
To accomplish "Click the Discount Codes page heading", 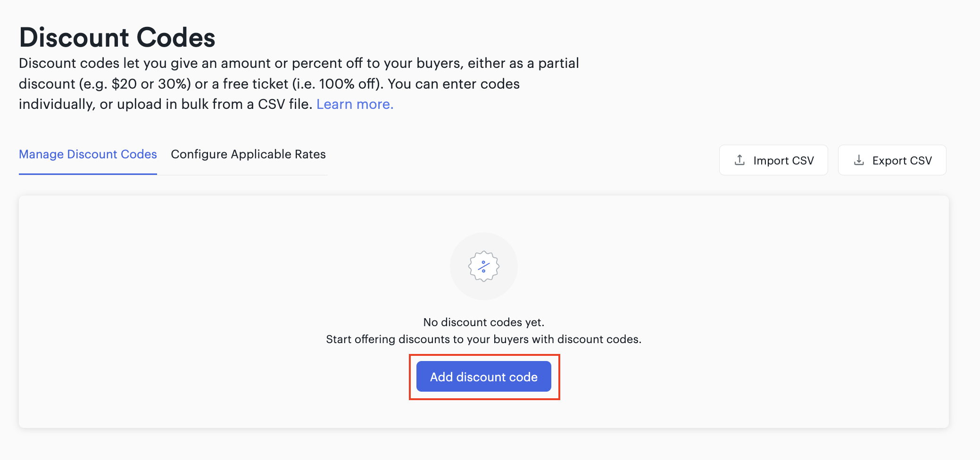I will click(x=117, y=37).
